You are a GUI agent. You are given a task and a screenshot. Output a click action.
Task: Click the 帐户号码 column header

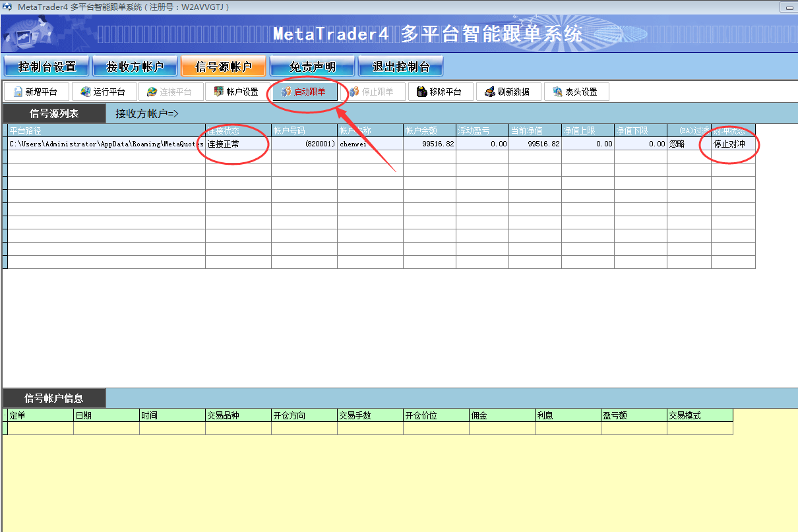[304, 130]
